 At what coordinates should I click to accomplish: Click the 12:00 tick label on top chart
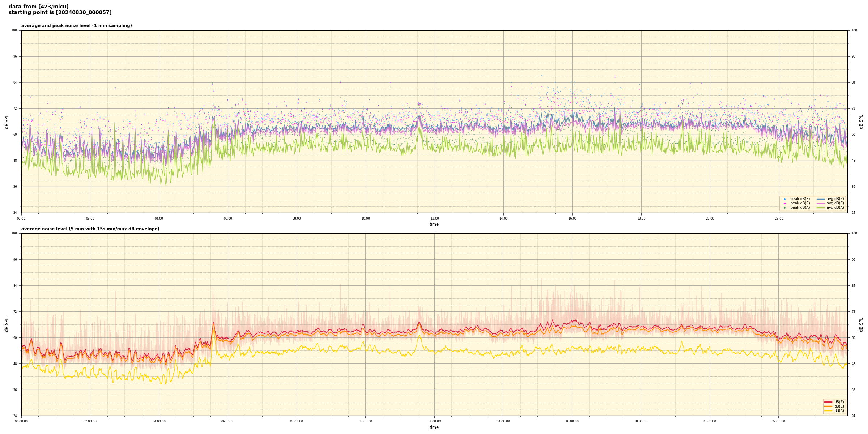click(x=434, y=218)
